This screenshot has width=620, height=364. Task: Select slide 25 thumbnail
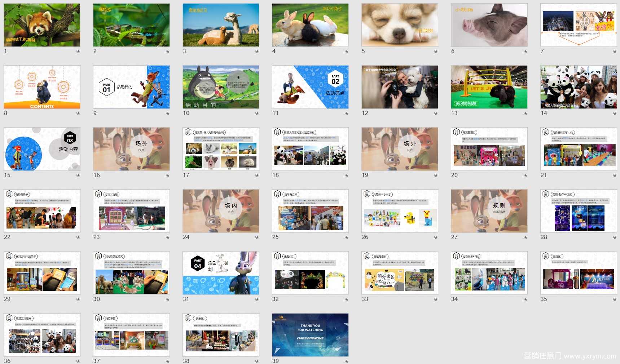[x=310, y=211]
